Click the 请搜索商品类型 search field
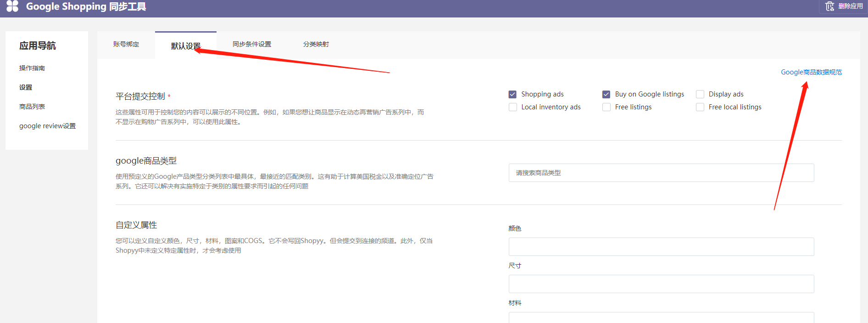 (661, 173)
